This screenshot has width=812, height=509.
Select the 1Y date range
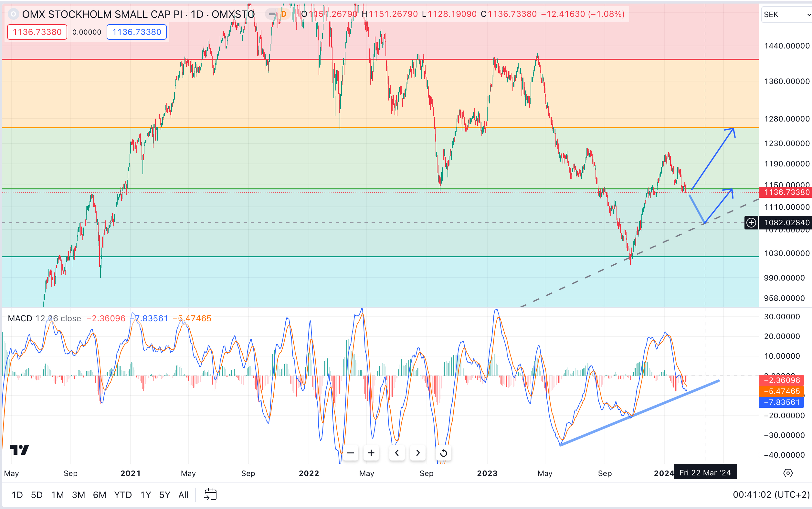[145, 495]
